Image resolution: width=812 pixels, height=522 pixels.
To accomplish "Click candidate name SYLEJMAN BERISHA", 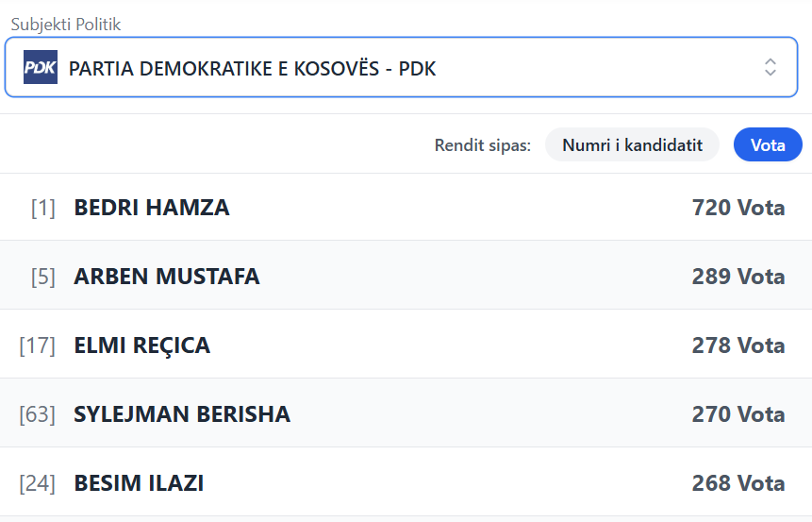I will pyautogui.click(x=182, y=414).
